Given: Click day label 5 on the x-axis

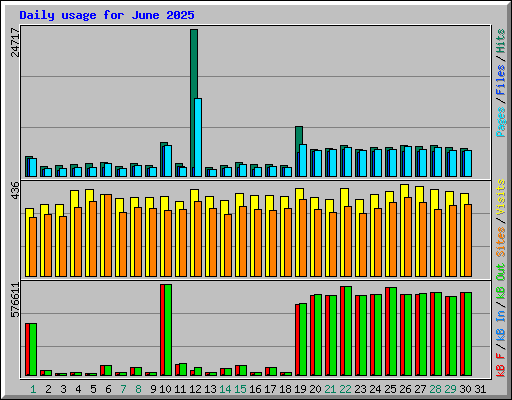Looking at the screenshot, I should point(93,389).
